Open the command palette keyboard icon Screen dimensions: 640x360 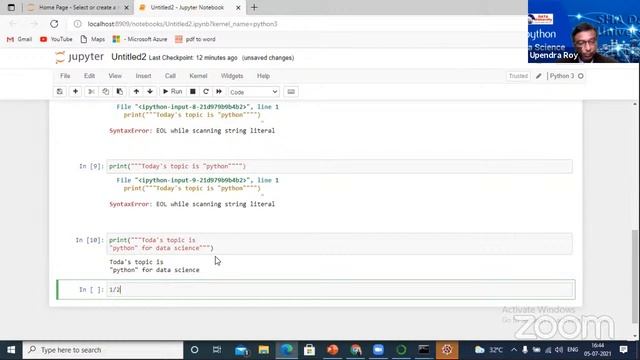291,91
